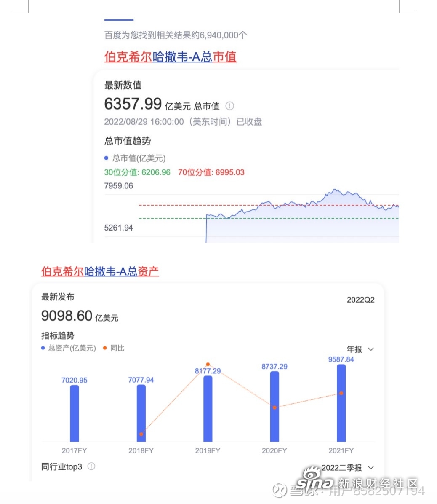This screenshot has height=504, width=437.
Task: Click the 2021FY orange 同比 data point
Action: pos(341,393)
